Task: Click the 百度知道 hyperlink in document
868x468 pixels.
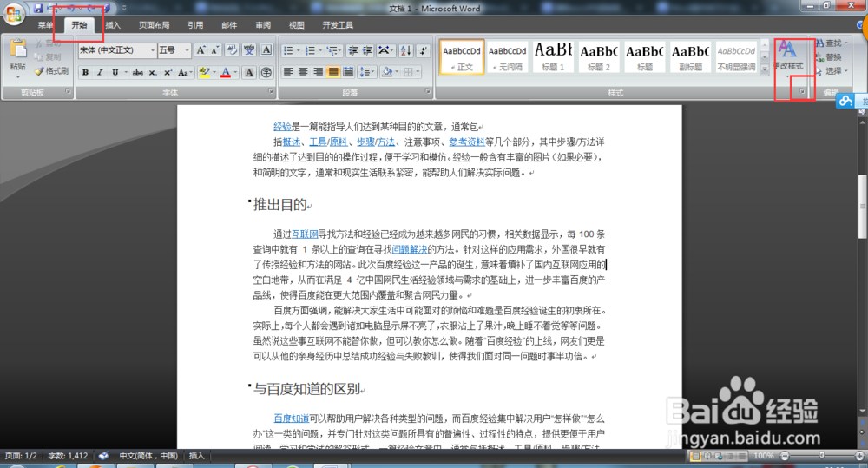Action: (291, 419)
